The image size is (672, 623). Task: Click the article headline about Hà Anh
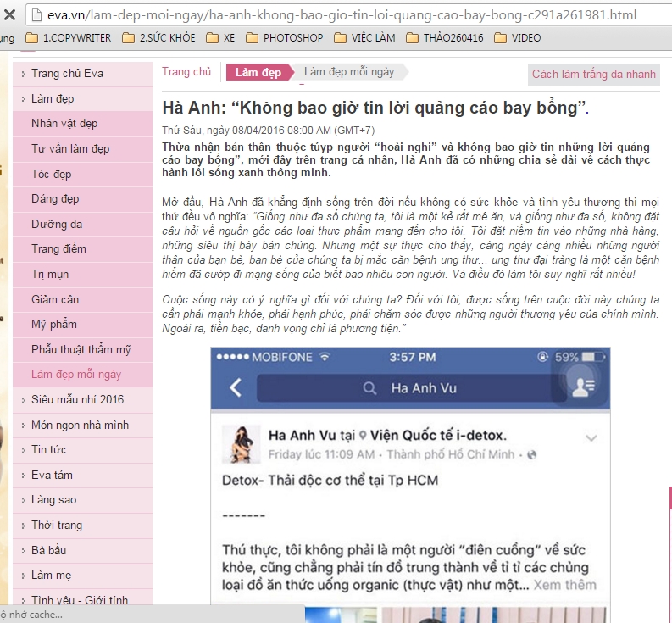click(375, 108)
